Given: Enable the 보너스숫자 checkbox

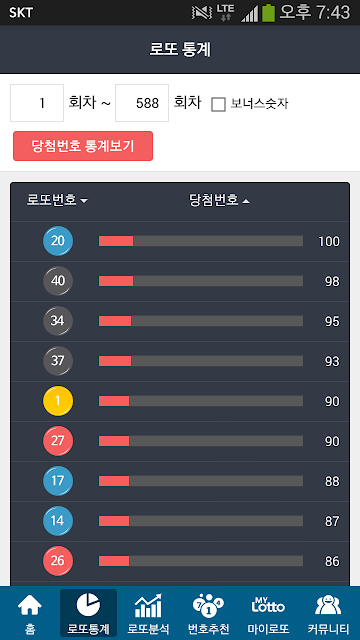Looking at the screenshot, I should click(x=218, y=104).
